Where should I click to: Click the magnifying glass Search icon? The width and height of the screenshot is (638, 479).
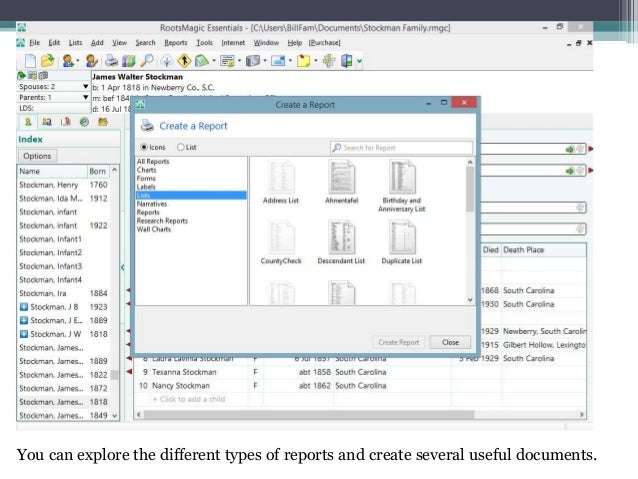(x=146, y=61)
